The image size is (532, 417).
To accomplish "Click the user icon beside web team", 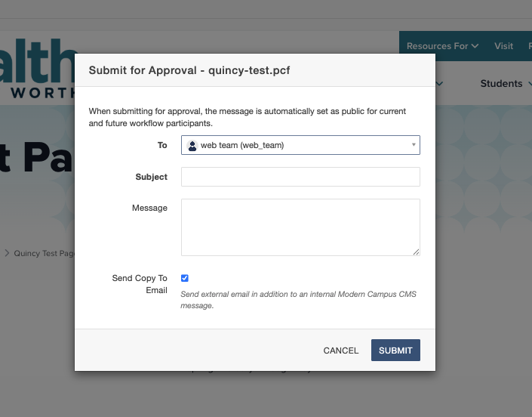I will pyautogui.click(x=192, y=145).
